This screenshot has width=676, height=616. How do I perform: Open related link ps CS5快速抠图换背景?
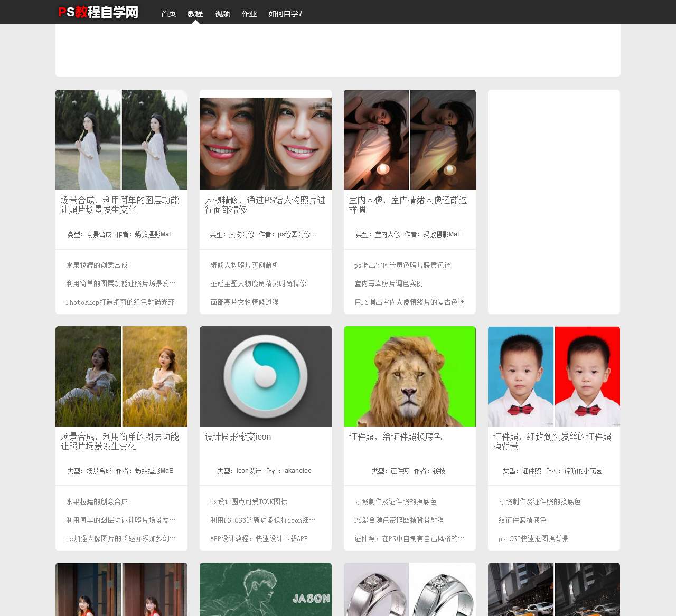[x=533, y=538]
